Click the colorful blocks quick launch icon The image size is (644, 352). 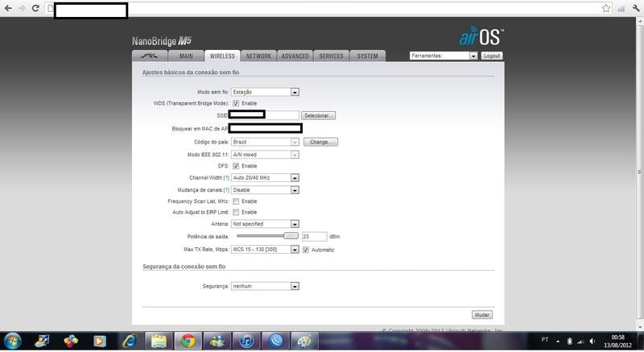point(71,341)
